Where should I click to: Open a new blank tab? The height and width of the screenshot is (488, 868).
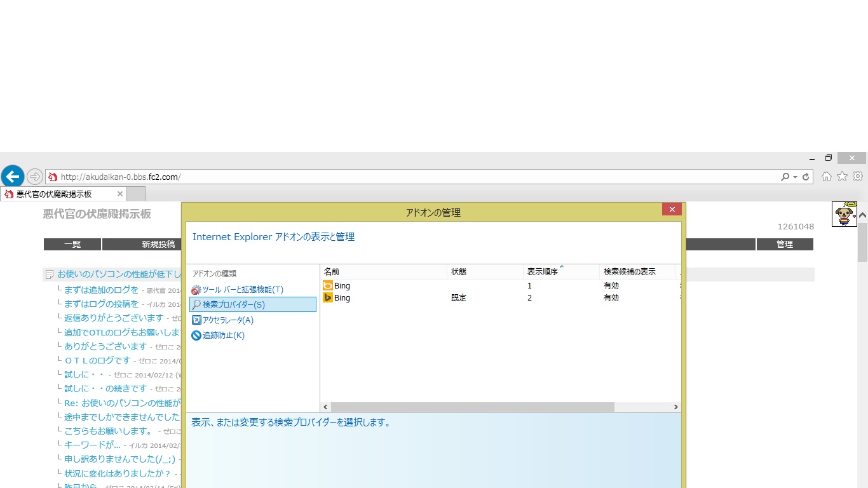click(136, 194)
